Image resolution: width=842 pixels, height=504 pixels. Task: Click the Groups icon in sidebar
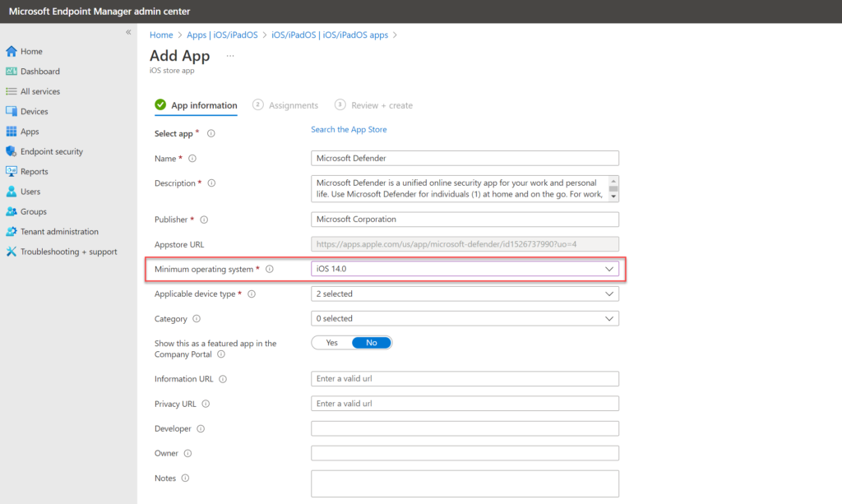12,211
